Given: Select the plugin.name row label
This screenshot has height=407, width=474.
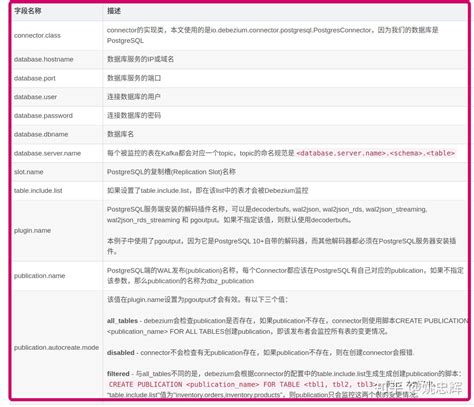Looking at the screenshot, I should pos(32,231).
